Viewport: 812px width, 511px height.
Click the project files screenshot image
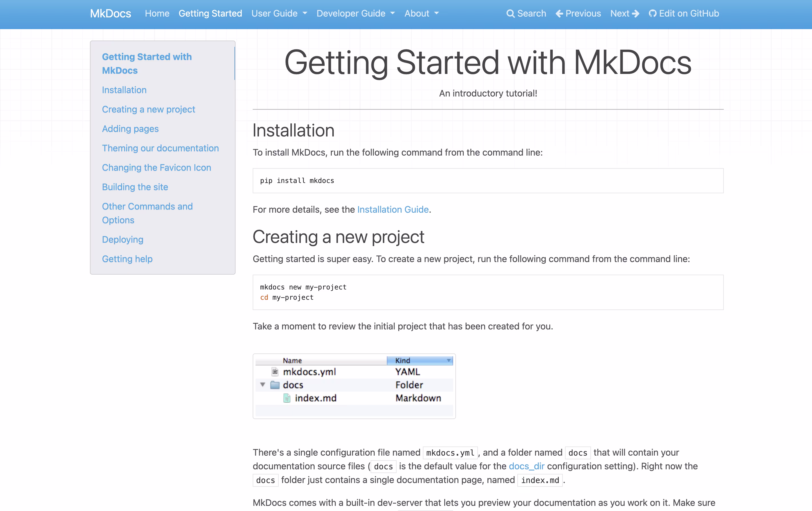coord(354,386)
